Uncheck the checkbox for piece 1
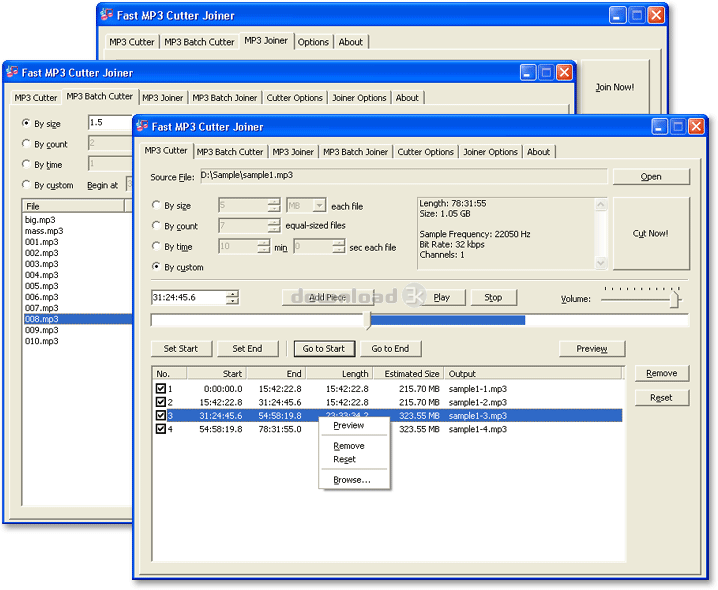718x590 pixels. [161, 388]
